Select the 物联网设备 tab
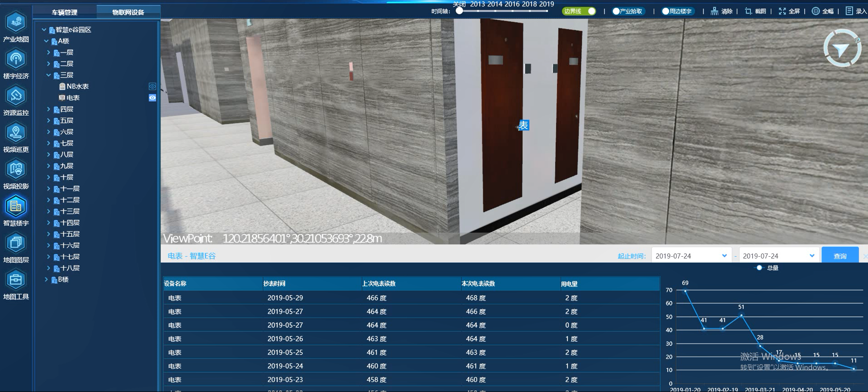 pos(128,12)
